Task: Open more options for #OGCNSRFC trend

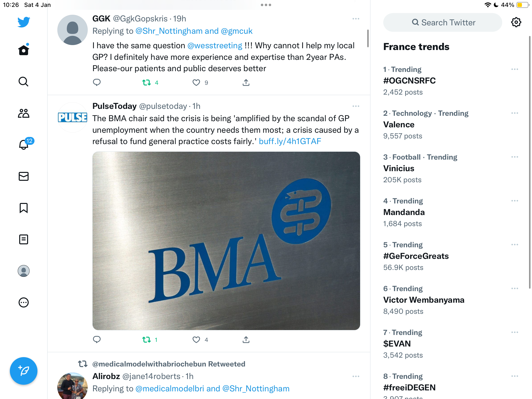Action: pyautogui.click(x=515, y=69)
